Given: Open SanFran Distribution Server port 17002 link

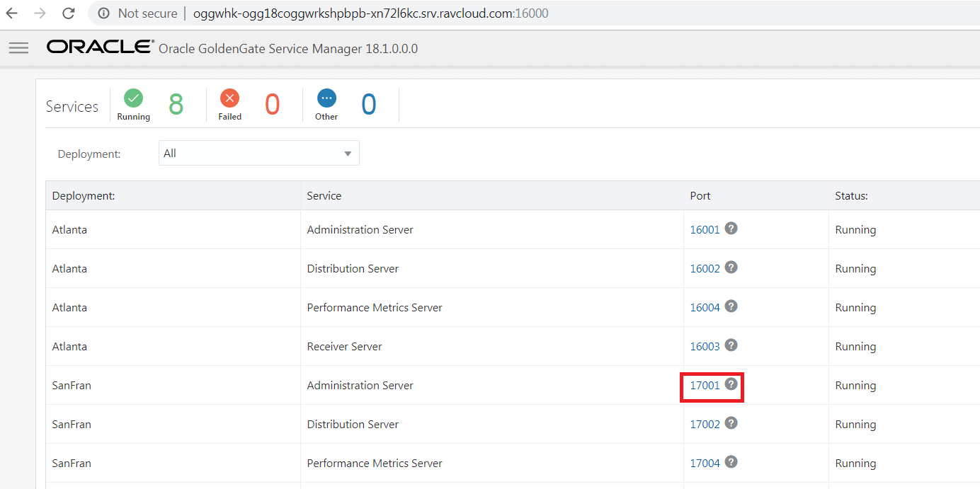Looking at the screenshot, I should [x=705, y=425].
